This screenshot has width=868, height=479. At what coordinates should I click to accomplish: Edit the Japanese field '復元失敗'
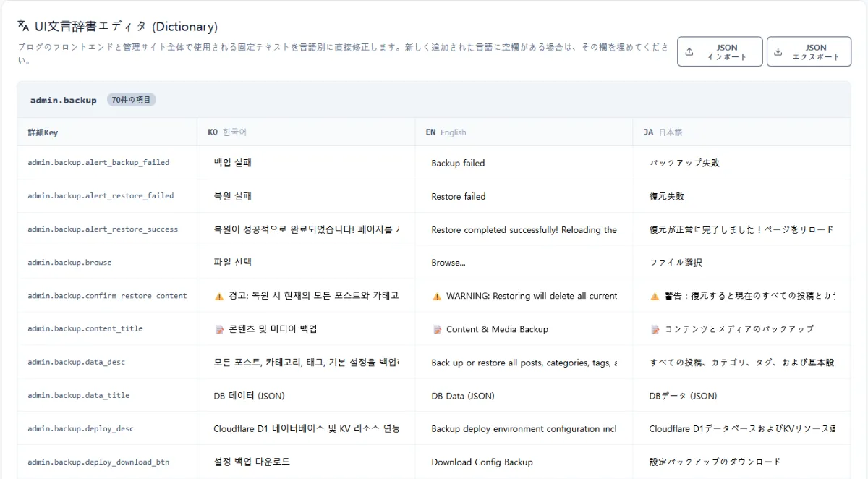tap(742, 196)
